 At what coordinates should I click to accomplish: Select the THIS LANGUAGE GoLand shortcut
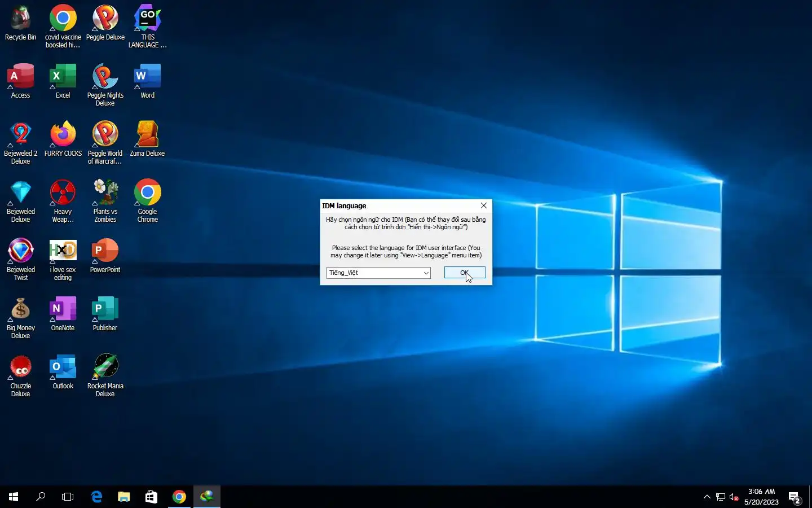[x=148, y=27]
